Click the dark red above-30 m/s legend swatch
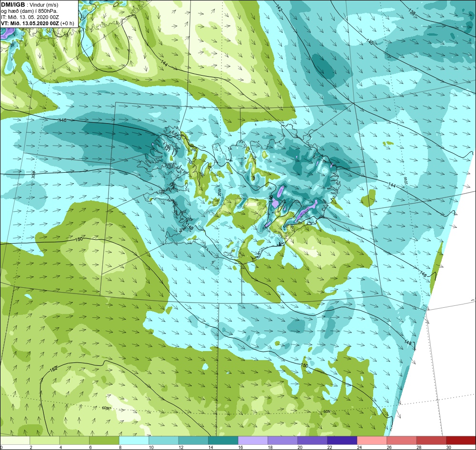 461,440
